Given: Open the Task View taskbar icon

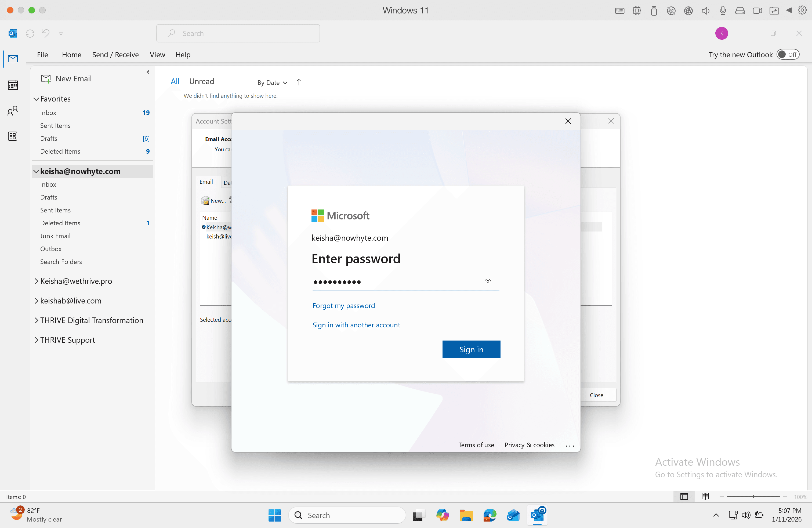Looking at the screenshot, I should [418, 515].
